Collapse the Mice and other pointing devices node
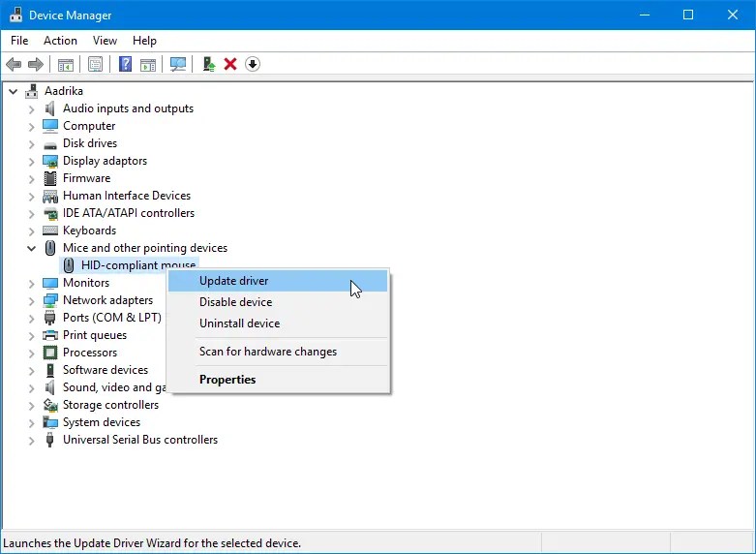The image size is (756, 554). tap(32, 248)
